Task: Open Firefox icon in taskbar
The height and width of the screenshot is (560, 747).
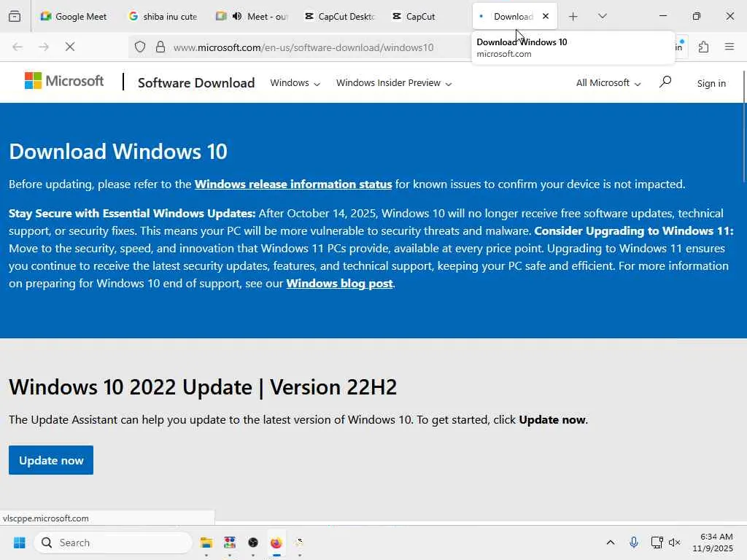Action: tap(276, 542)
